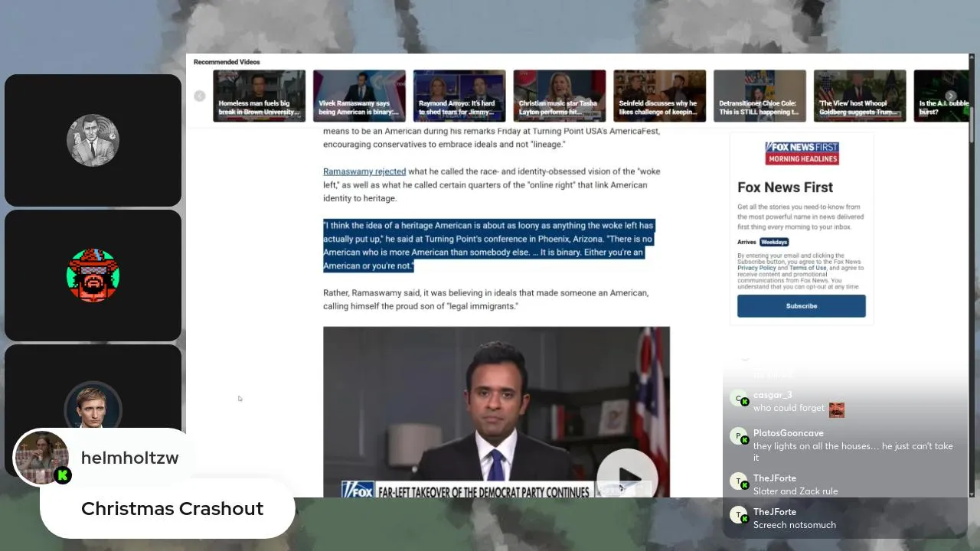Click the emote in casgar_3's chat message
980x551 pixels.
click(x=837, y=409)
